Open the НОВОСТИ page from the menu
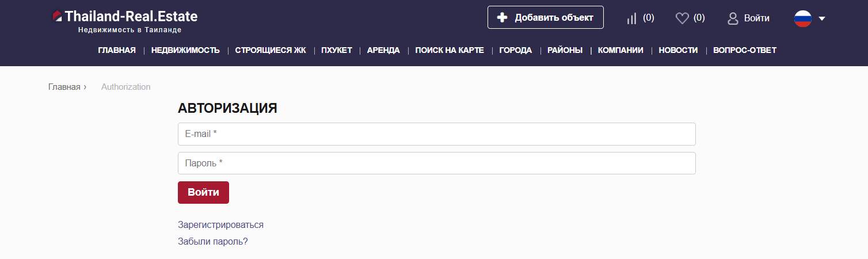This screenshot has height=259, width=868. coord(678,51)
